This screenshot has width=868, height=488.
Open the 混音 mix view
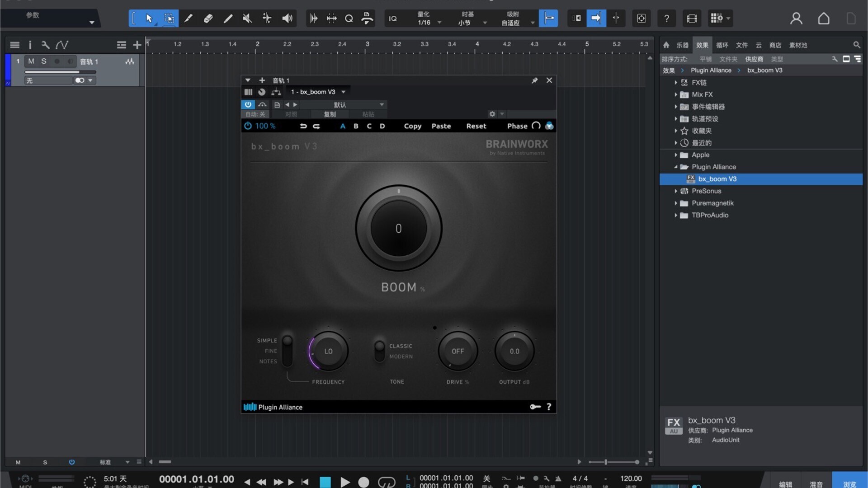click(x=816, y=483)
